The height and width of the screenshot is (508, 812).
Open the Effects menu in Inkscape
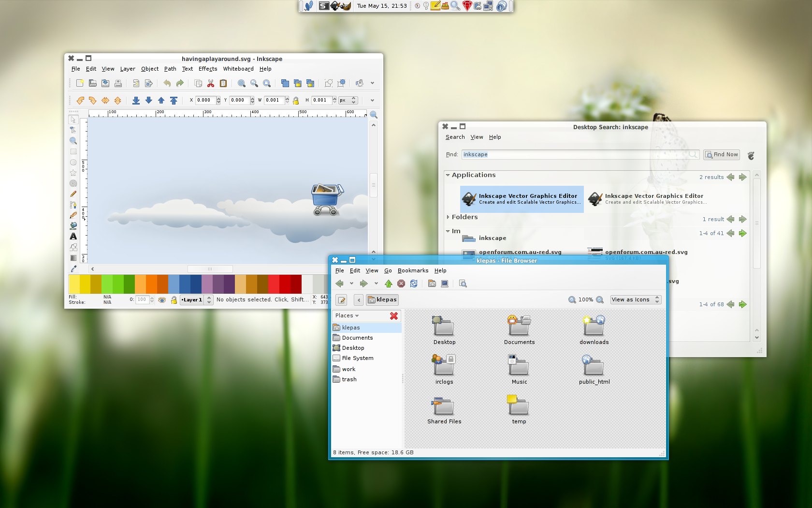208,69
